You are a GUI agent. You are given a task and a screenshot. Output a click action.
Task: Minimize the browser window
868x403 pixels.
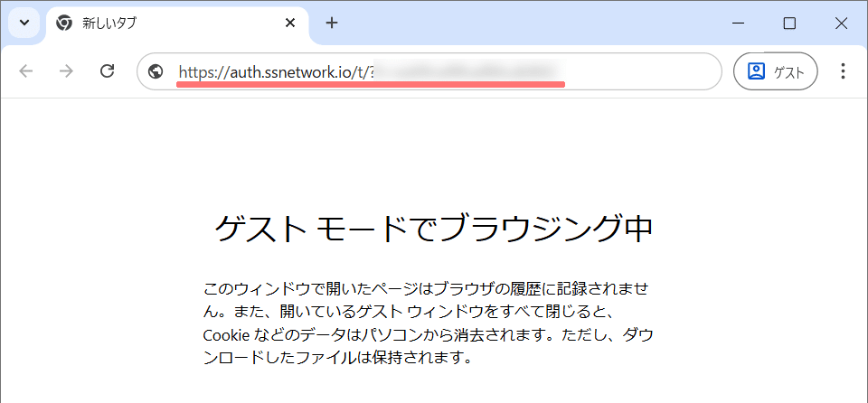click(738, 23)
